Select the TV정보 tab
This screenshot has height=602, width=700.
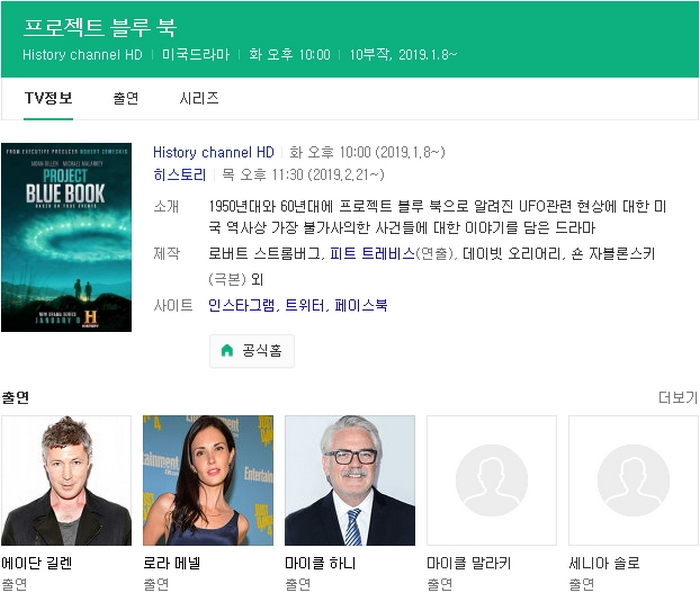tap(48, 98)
